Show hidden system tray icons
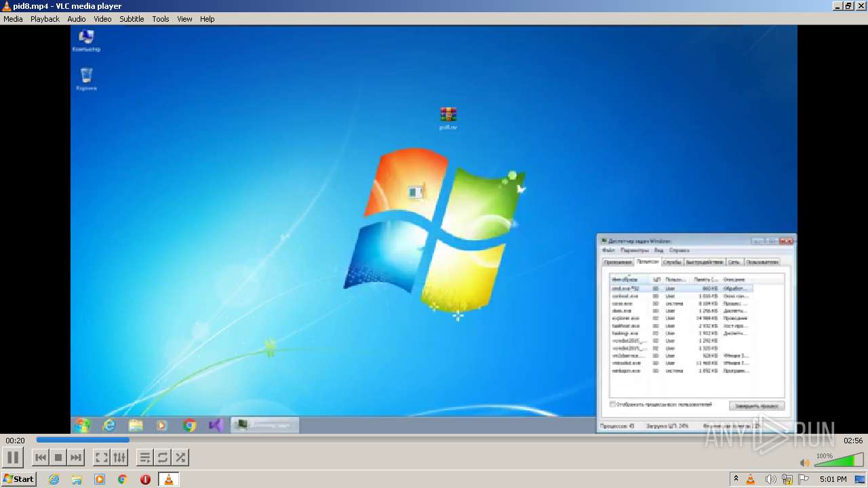 (736, 479)
